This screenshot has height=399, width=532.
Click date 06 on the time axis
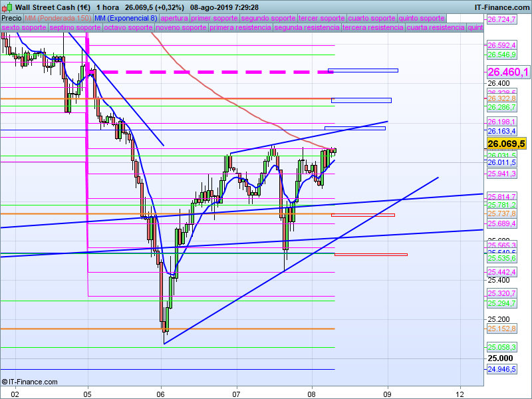[161, 394]
